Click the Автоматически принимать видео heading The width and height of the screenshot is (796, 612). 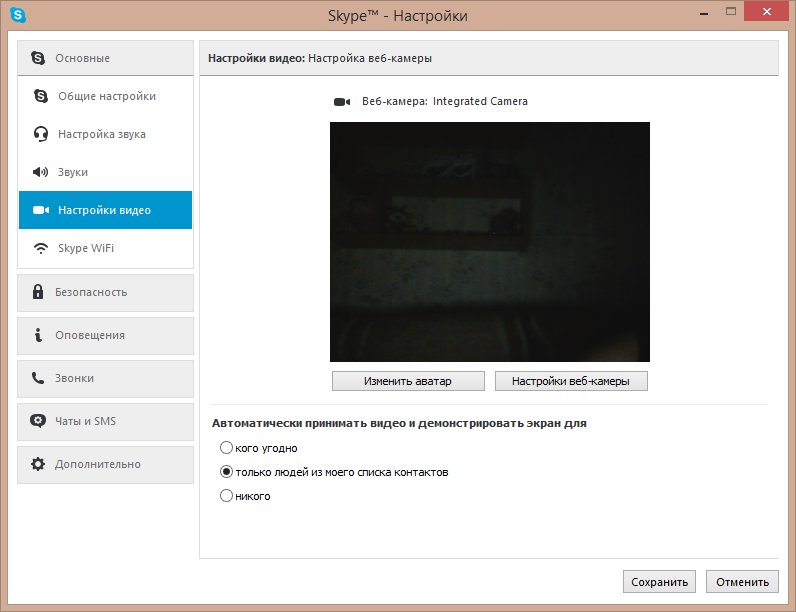point(399,423)
